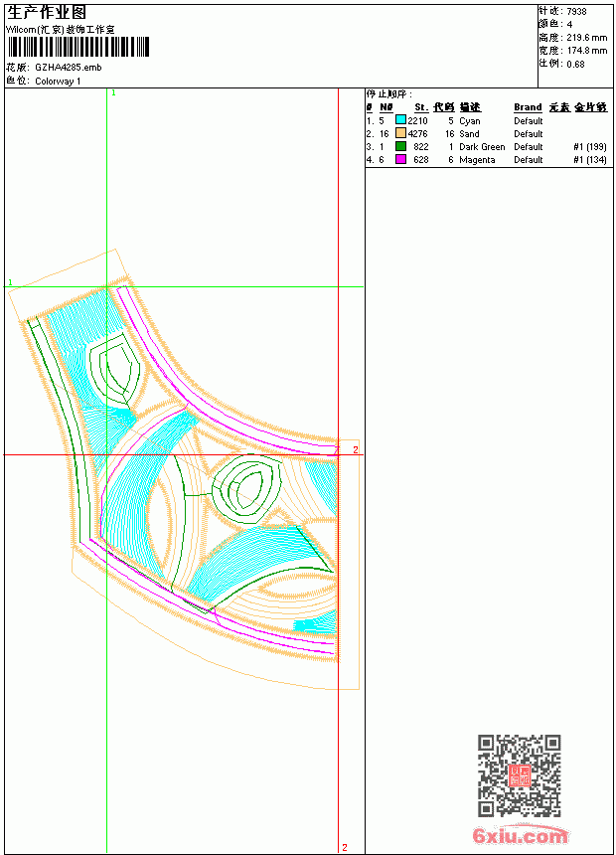Click the red marker 2 beside horizontal guide
Viewport: 616px width, 855px height.
pyautogui.click(x=356, y=449)
